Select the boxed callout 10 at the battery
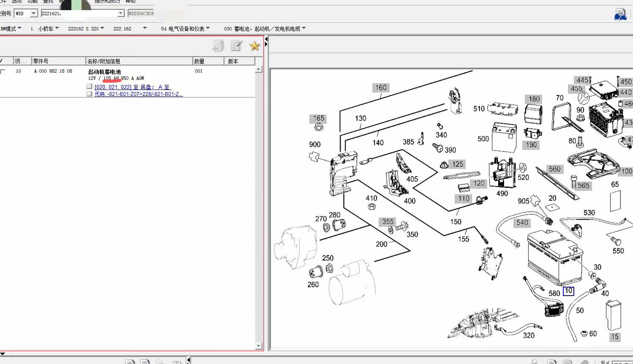The width and height of the screenshot is (633, 364). click(568, 291)
